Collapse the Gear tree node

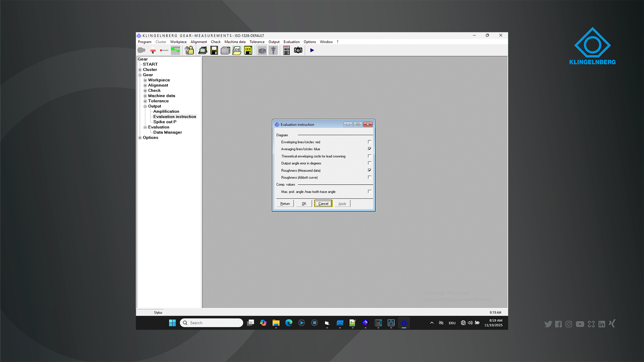click(x=140, y=75)
